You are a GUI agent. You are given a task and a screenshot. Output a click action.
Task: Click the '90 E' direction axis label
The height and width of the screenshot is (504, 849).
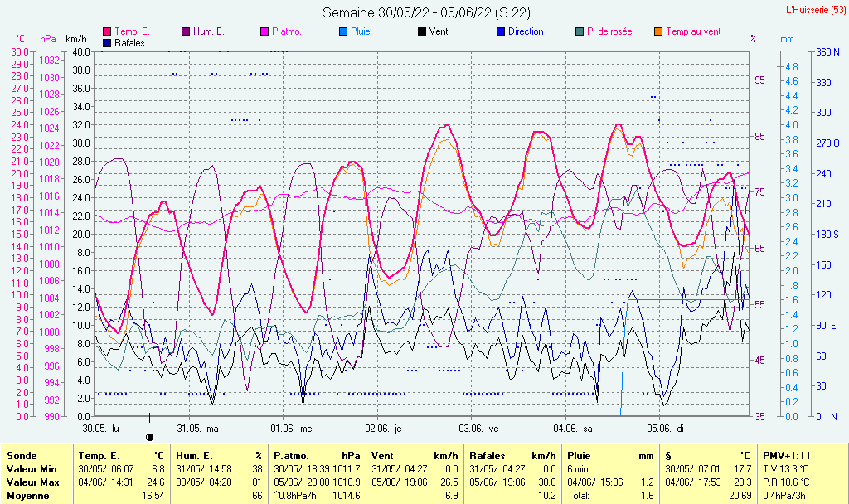(827, 325)
